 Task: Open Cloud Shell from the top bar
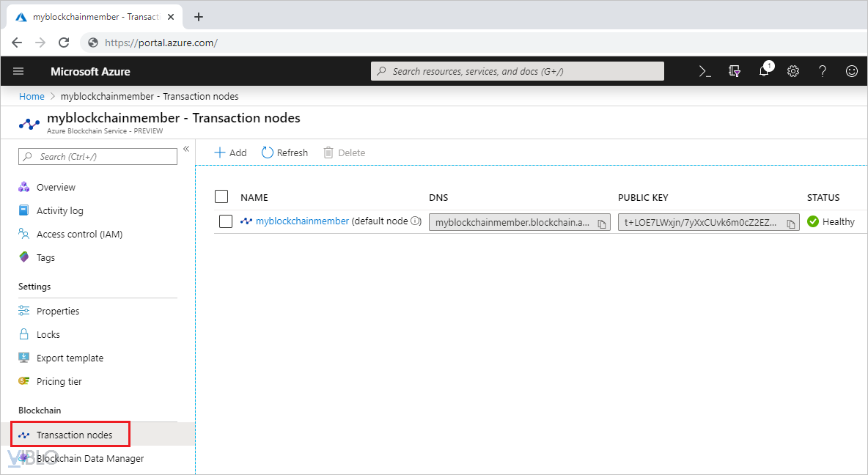tap(705, 71)
